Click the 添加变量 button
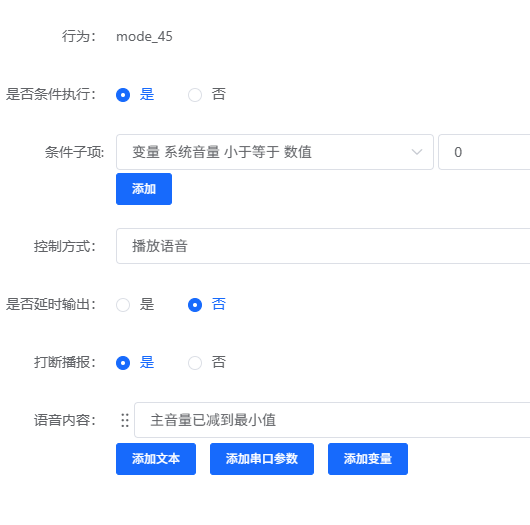Image resolution: width=530 pixels, height=525 pixels. coord(368,459)
